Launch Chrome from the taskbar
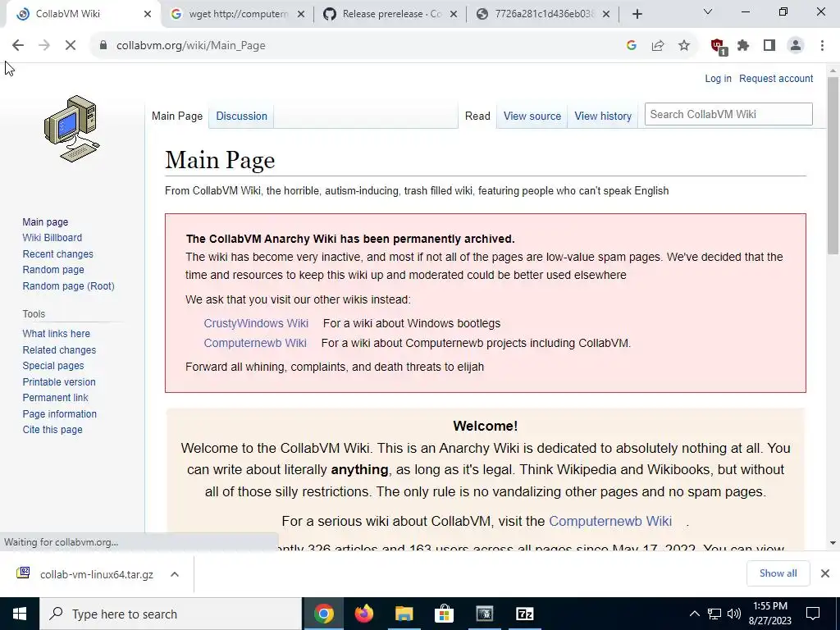Screen dimensions: 840x630 (323, 614)
